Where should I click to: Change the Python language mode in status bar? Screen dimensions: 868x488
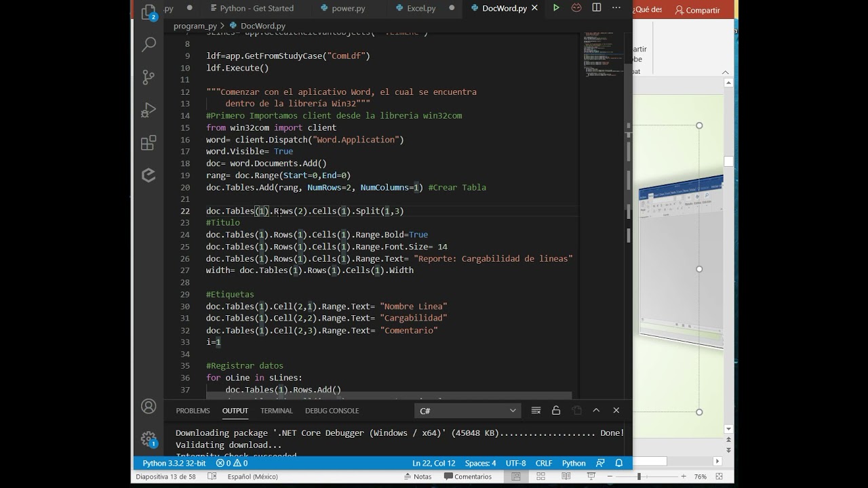point(574,464)
